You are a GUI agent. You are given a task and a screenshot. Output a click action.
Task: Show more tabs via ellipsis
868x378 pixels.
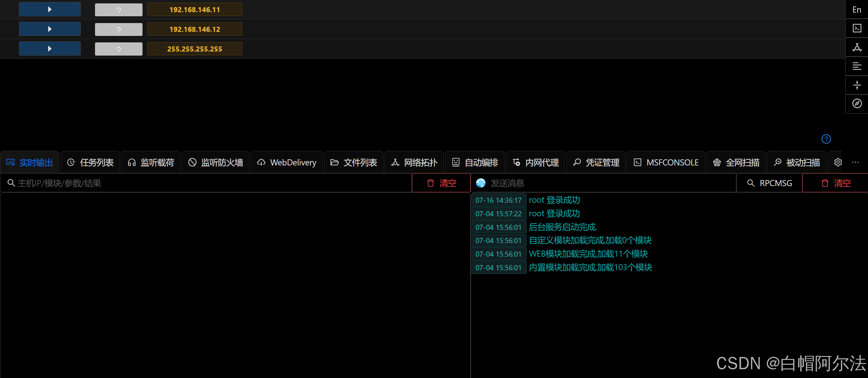click(x=855, y=162)
